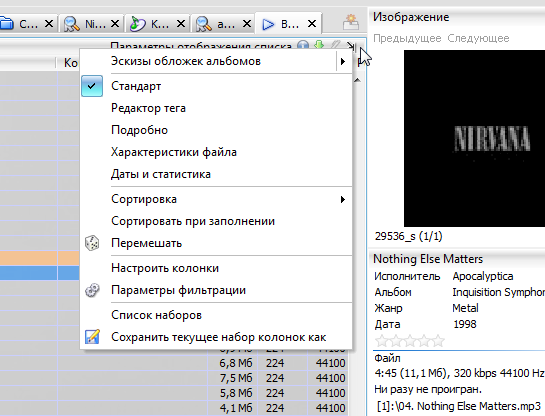545x416 pixels.
Task: Click the Apocalyptica artist value
Action: click(x=483, y=276)
